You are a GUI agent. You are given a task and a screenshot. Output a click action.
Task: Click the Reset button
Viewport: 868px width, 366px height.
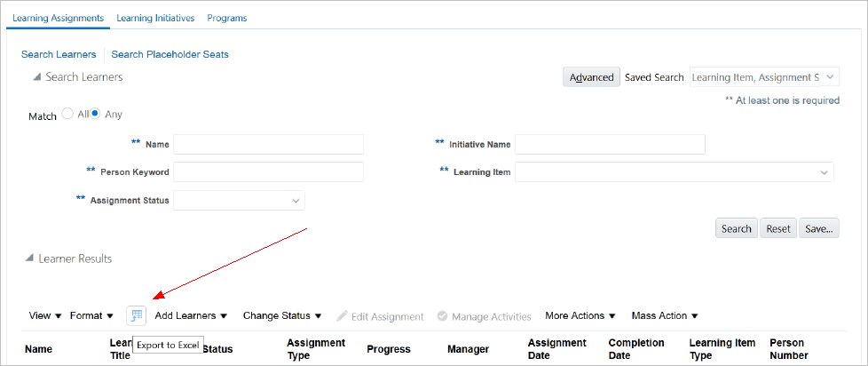point(777,228)
